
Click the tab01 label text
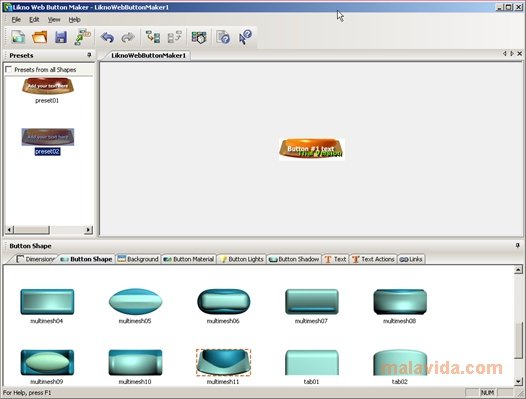[311, 382]
